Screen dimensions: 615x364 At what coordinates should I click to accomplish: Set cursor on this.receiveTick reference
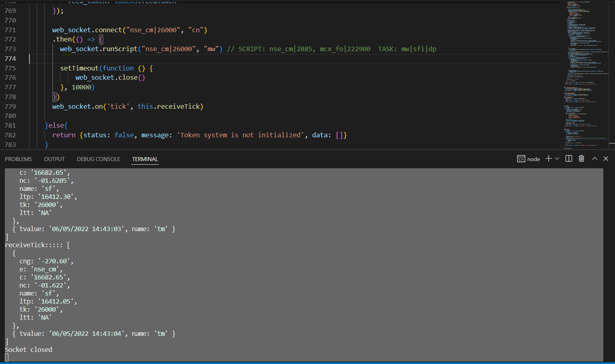tap(169, 106)
